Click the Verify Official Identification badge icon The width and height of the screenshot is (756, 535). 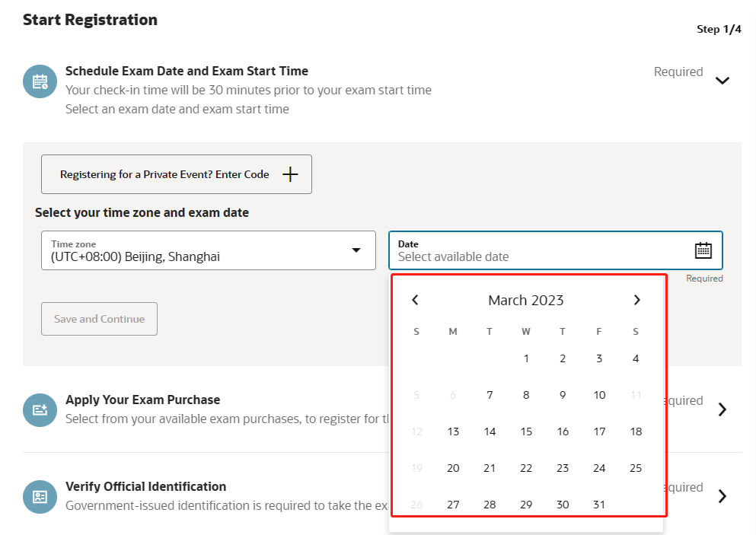pyautogui.click(x=40, y=497)
